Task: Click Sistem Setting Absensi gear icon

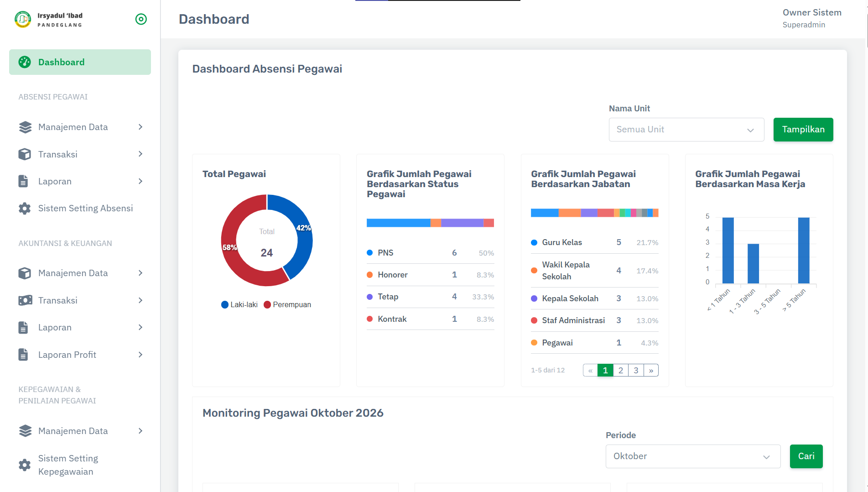Action: [x=25, y=209]
